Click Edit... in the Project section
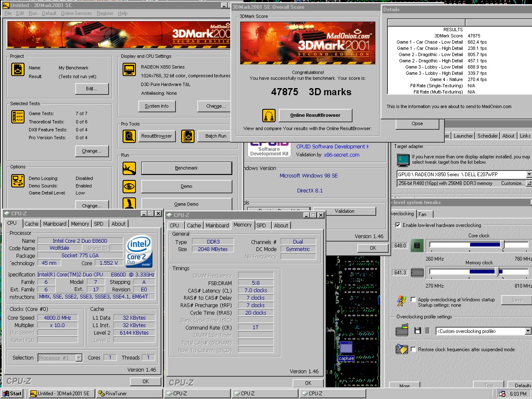532x399 pixels. pos(92,89)
